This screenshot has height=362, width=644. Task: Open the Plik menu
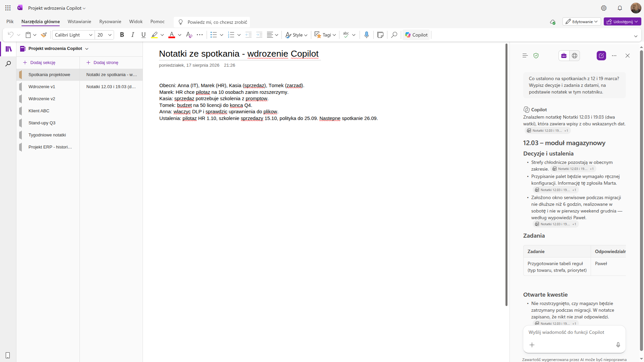point(10,21)
